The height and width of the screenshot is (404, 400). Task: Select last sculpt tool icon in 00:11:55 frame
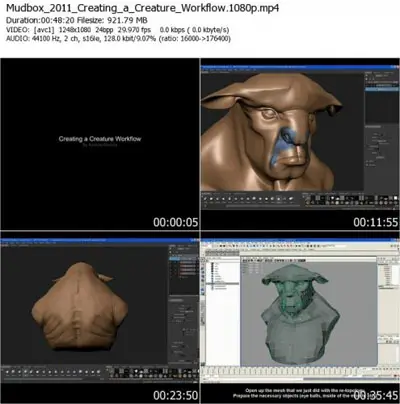click(x=291, y=199)
